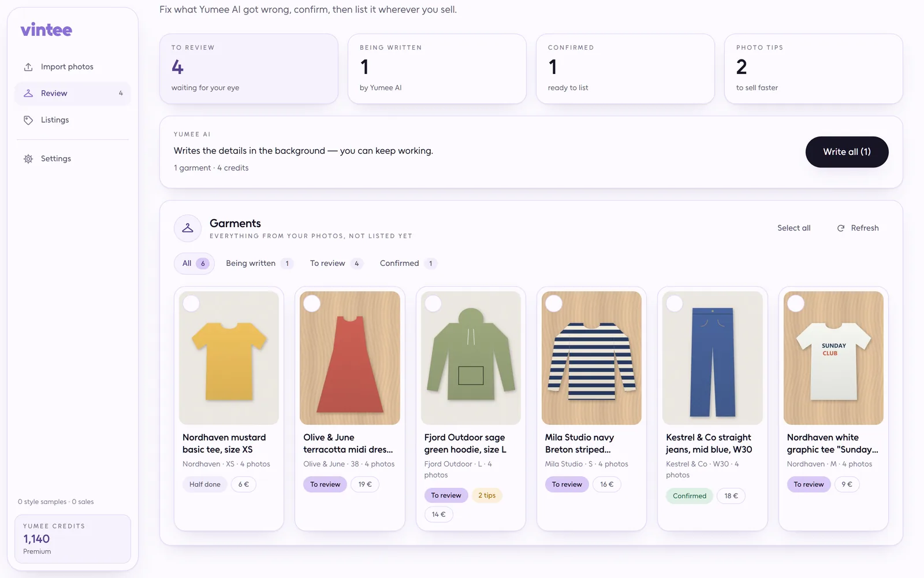Click To review badge on Olive & June
Image resolution: width=924 pixels, height=578 pixels.
[325, 484]
